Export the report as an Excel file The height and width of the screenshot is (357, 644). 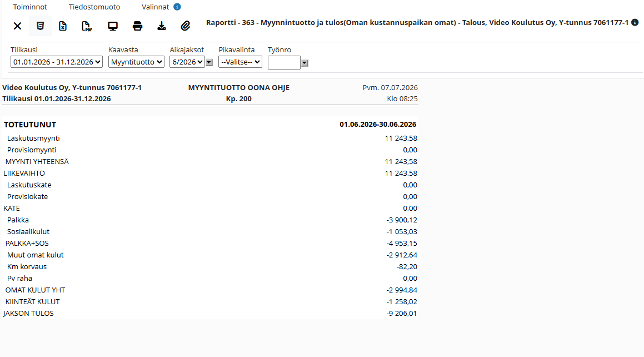pos(62,26)
